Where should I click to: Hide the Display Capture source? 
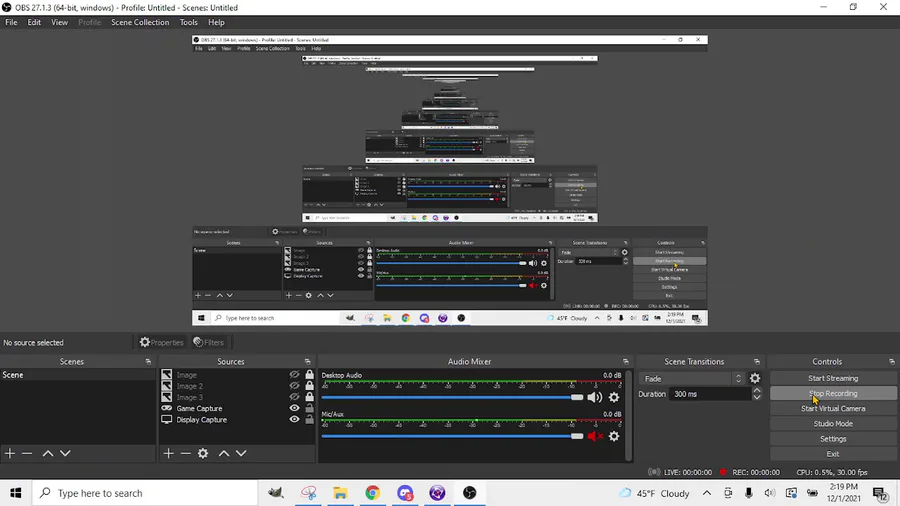point(294,419)
